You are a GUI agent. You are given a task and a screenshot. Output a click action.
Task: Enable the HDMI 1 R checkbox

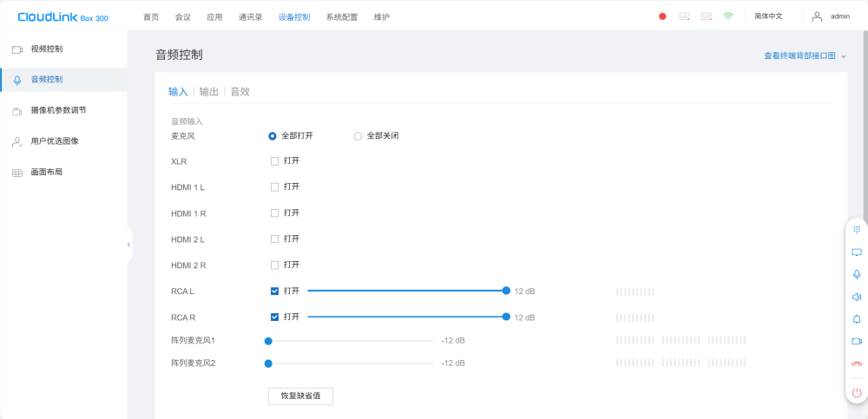(x=274, y=213)
